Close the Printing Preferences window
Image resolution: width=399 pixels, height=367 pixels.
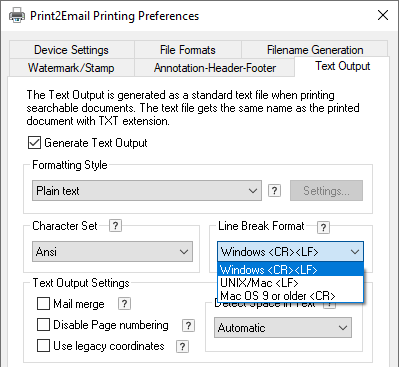pyautogui.click(x=383, y=15)
